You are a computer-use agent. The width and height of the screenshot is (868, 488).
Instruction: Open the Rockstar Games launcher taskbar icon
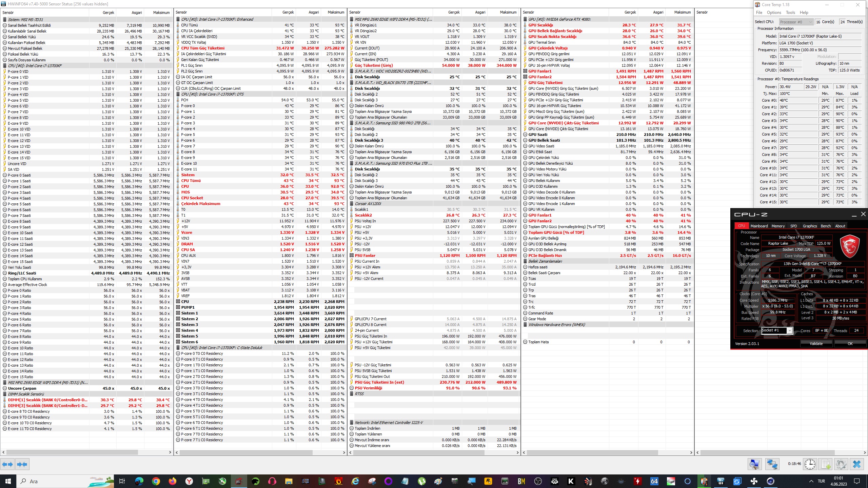tap(488, 481)
